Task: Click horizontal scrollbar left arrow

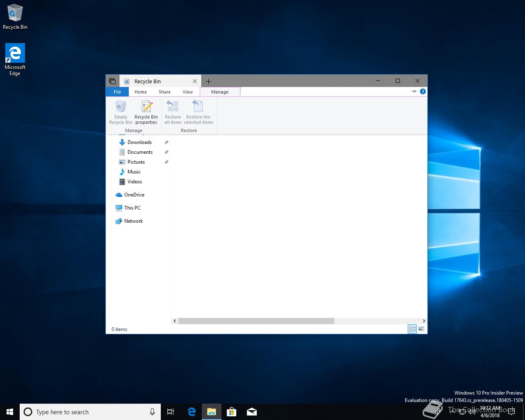Action: click(x=175, y=321)
